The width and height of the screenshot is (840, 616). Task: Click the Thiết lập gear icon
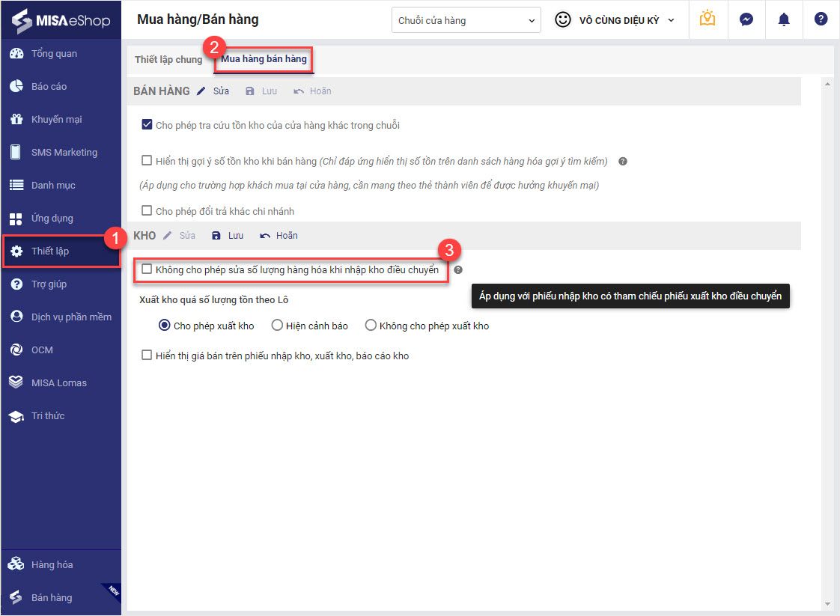(16, 251)
